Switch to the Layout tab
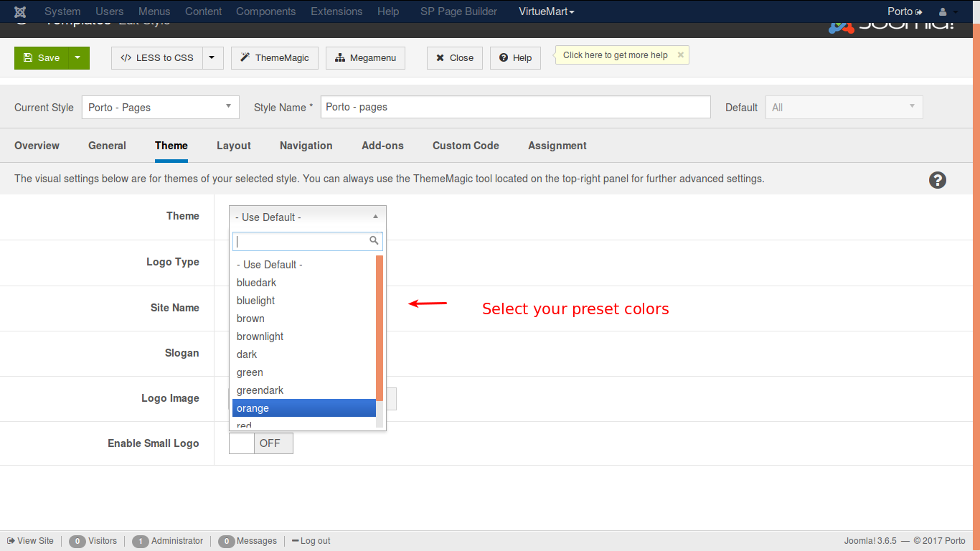This screenshot has width=980, height=551. pos(234,146)
